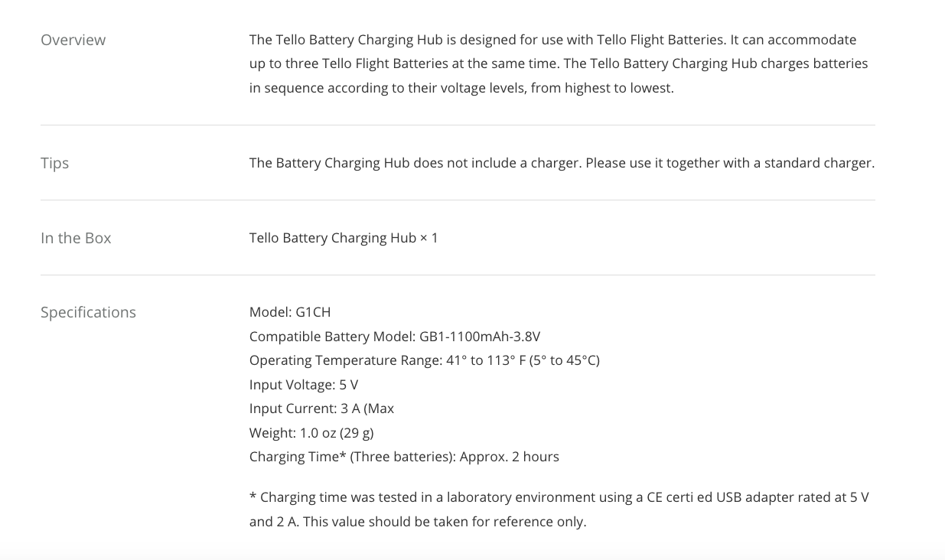Image resolution: width=945 pixels, height=560 pixels.
Task: Click the Charging Time approx. 2 hours line
Action: coord(404,457)
